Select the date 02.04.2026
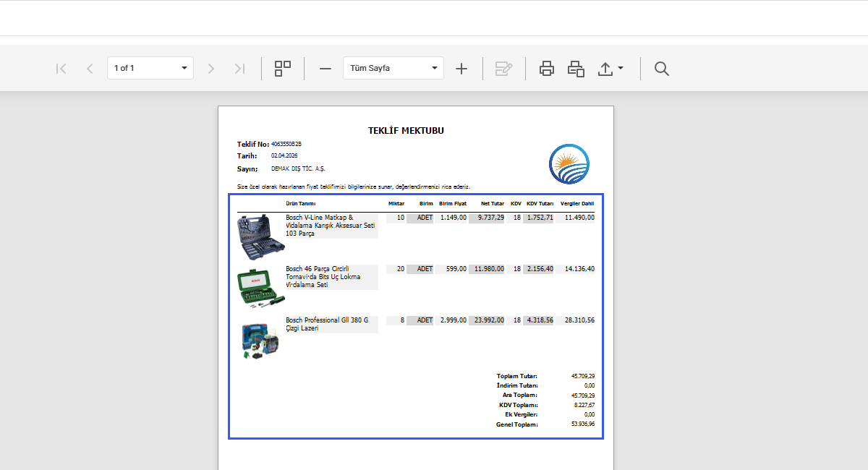The height and width of the screenshot is (470, 868). point(284,155)
